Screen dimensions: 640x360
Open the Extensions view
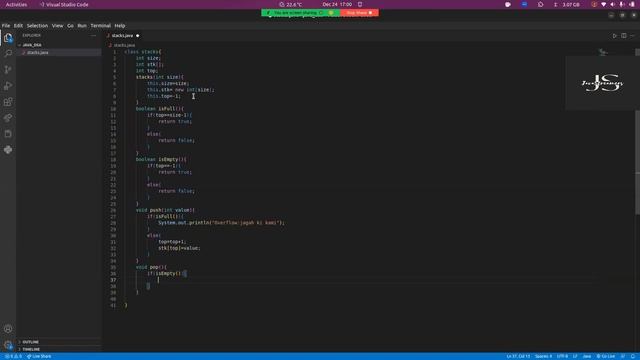click(8, 102)
